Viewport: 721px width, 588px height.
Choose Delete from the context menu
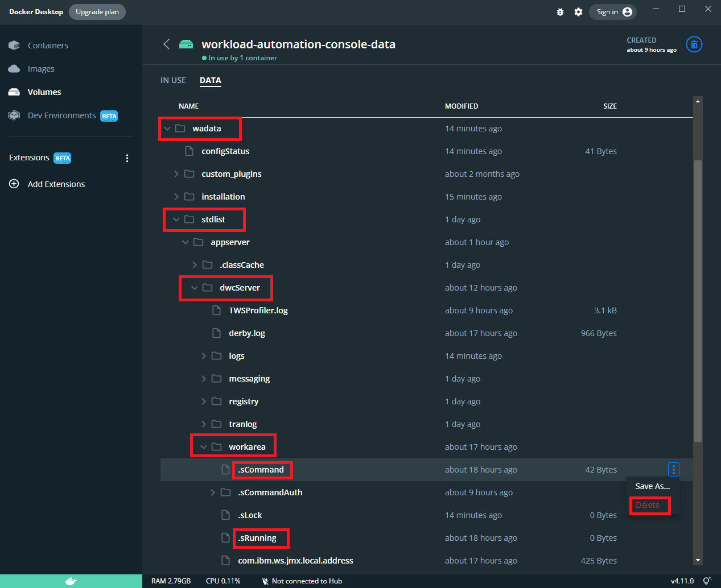[x=648, y=505]
